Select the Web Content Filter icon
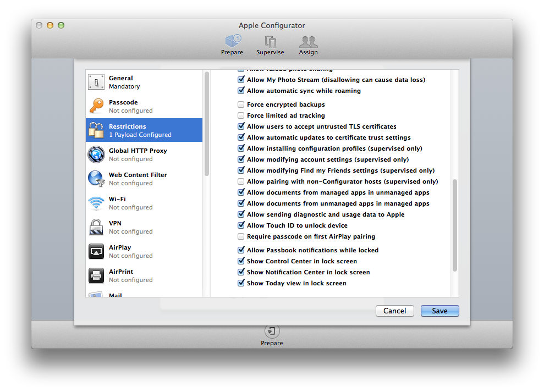 tap(96, 179)
